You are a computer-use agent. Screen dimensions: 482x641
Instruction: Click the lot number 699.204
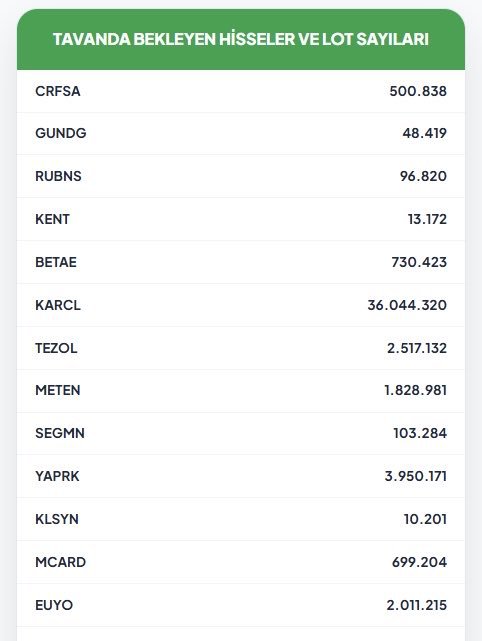pos(419,562)
